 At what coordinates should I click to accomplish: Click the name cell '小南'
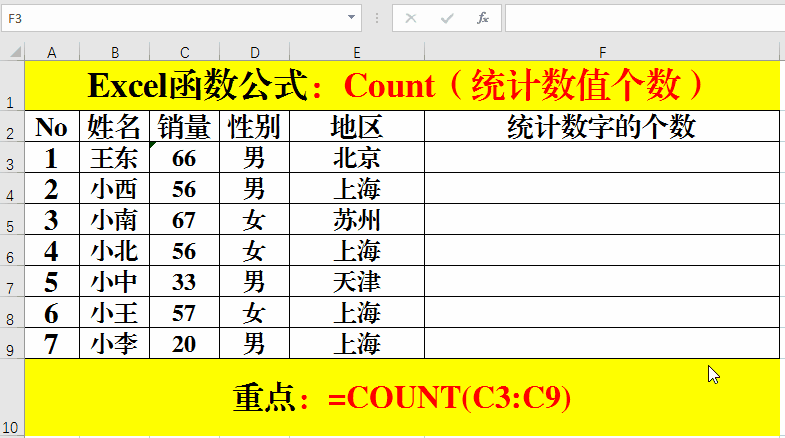pos(115,219)
